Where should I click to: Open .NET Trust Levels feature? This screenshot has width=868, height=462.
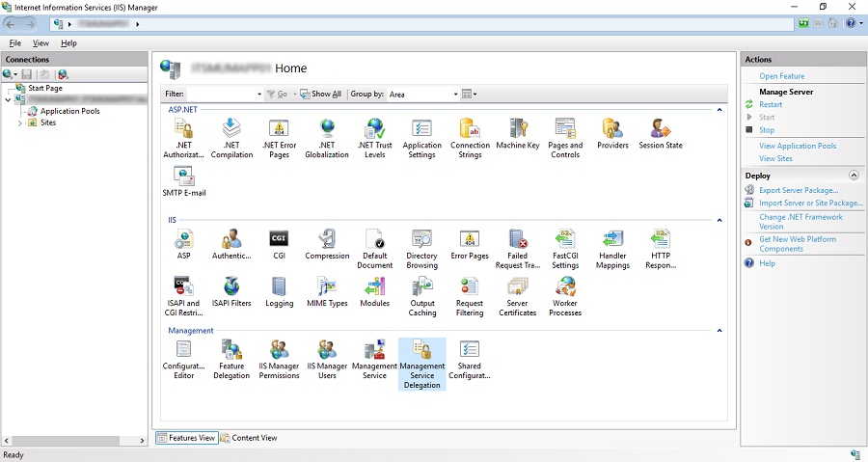coord(375,138)
